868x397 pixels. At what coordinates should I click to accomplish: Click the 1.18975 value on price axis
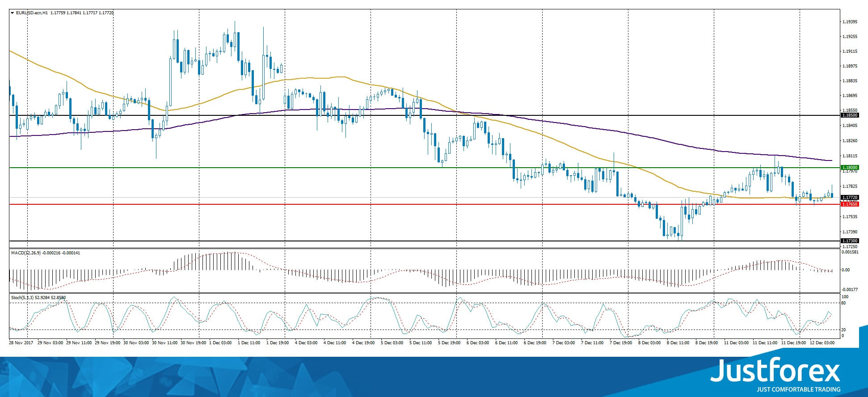tap(850, 66)
